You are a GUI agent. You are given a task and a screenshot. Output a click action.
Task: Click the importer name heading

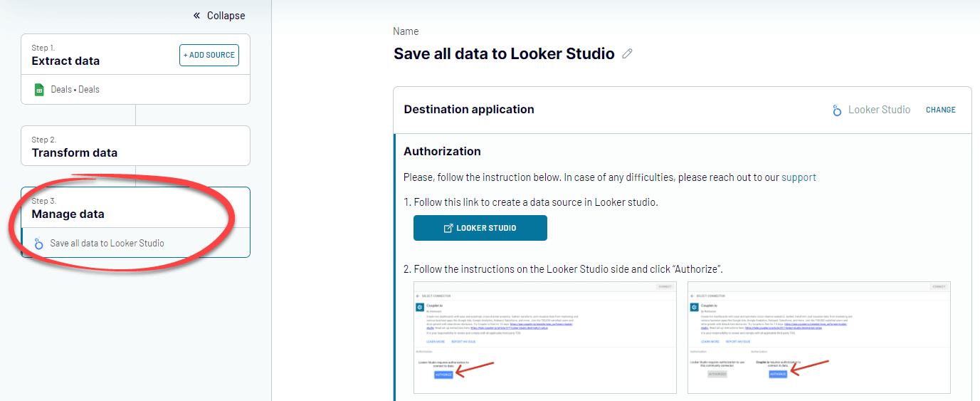tap(504, 53)
